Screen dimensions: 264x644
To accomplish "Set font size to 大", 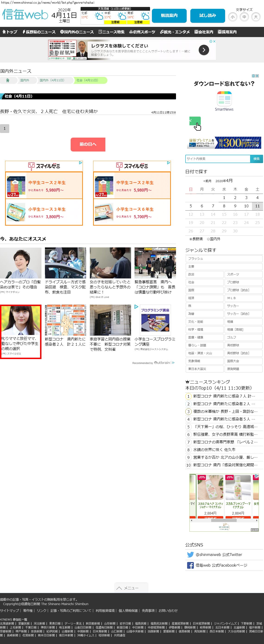I will [256, 17].
